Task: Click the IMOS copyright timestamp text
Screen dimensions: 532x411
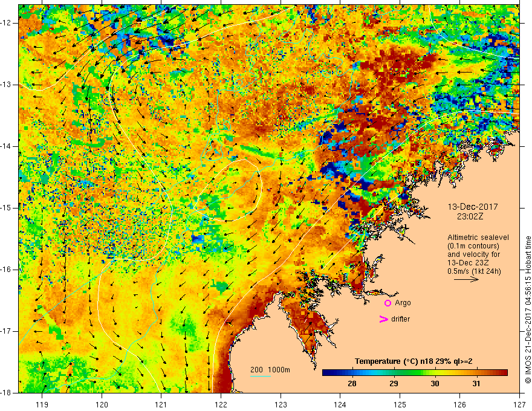Action: point(528,309)
